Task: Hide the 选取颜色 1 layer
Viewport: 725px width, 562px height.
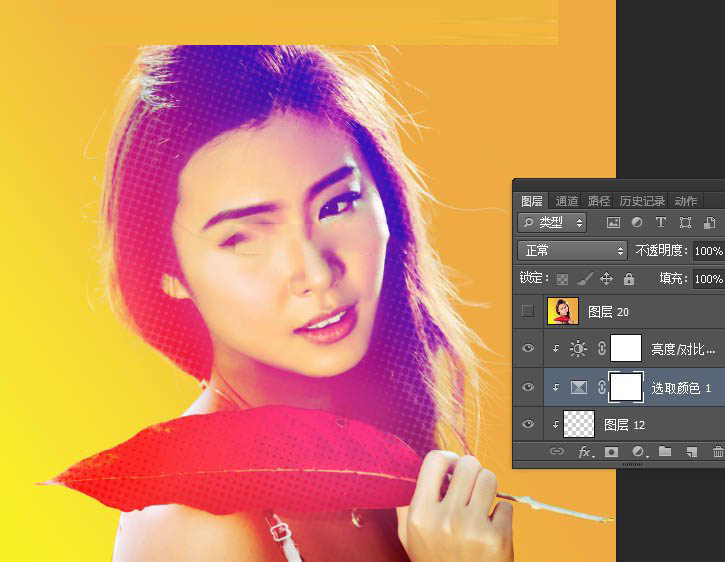Action: (x=528, y=387)
